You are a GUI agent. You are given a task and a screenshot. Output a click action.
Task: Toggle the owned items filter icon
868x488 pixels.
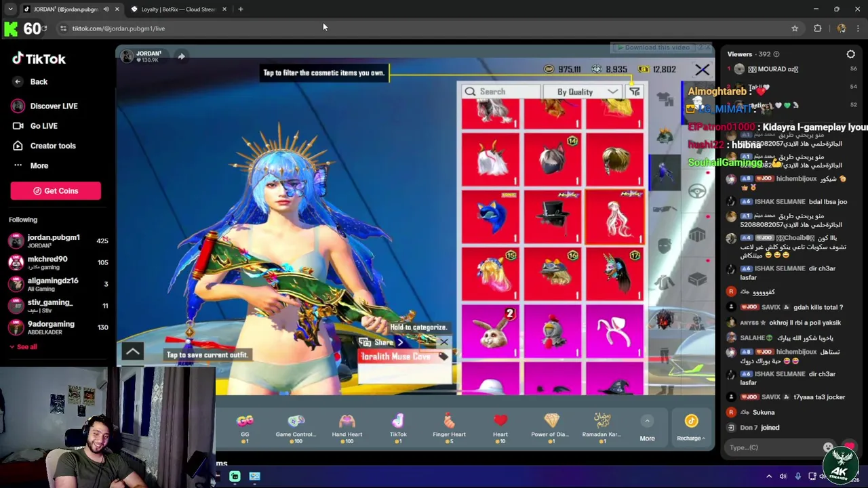click(x=635, y=91)
